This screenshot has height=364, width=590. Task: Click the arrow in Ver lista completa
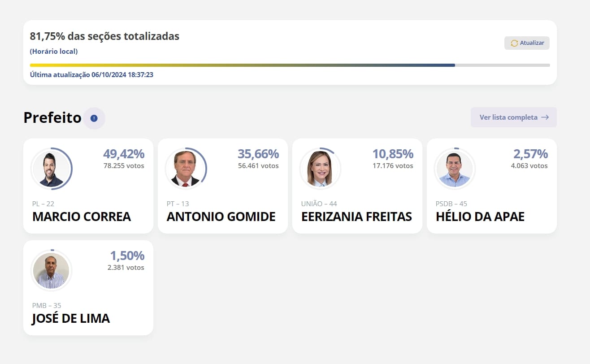[545, 117]
